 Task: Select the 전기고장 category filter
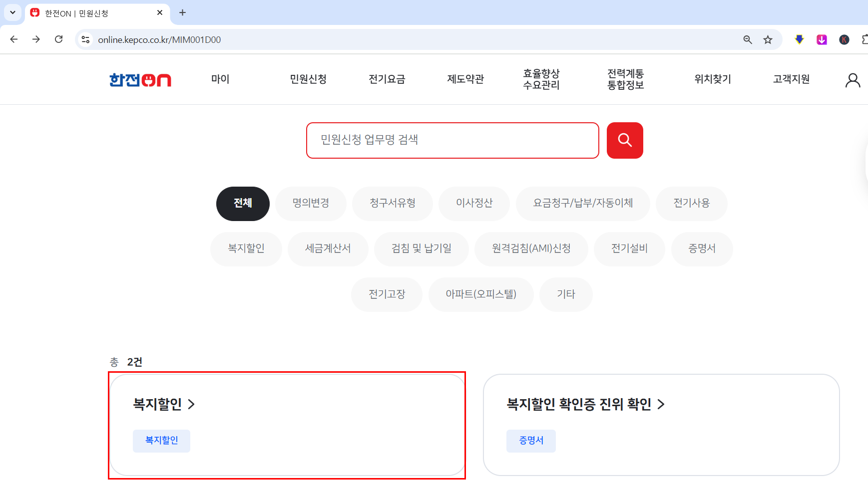387,294
